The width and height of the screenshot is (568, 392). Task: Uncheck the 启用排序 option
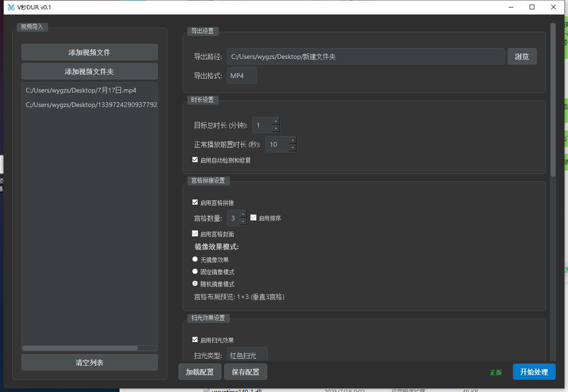pyautogui.click(x=254, y=218)
